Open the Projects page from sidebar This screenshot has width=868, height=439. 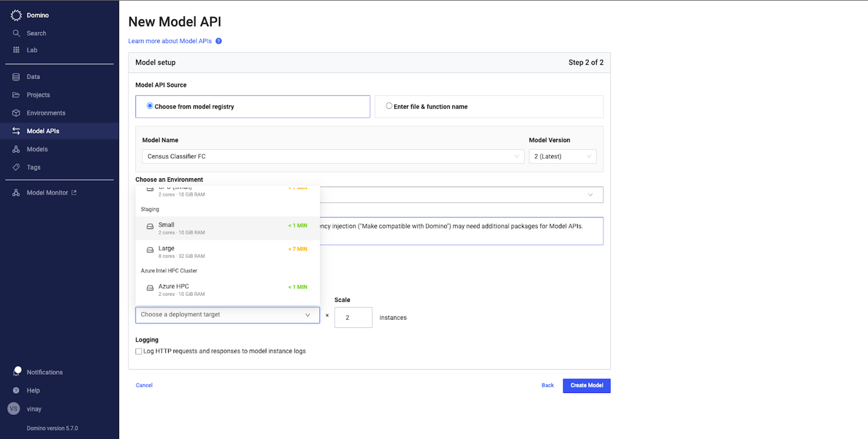pyautogui.click(x=38, y=95)
